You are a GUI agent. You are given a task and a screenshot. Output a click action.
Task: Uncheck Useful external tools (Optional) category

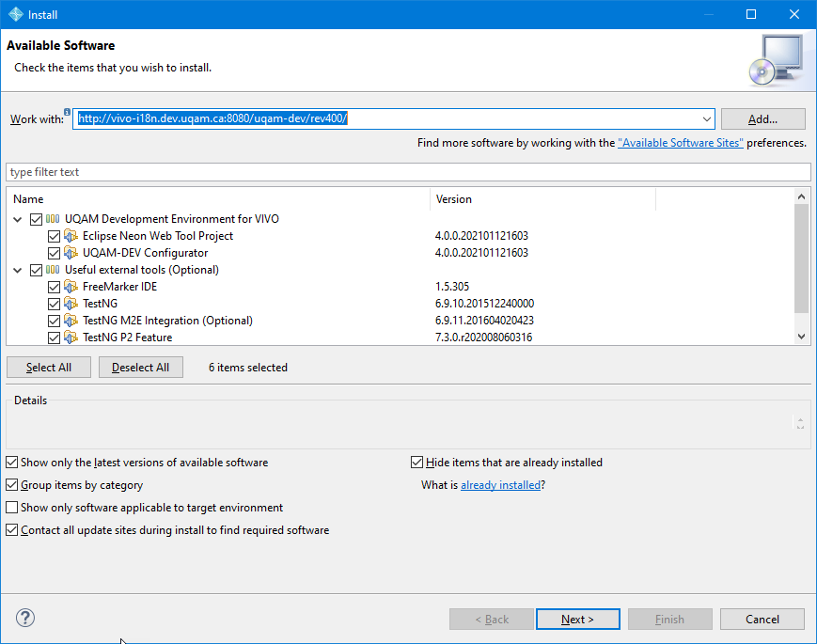[36, 271]
